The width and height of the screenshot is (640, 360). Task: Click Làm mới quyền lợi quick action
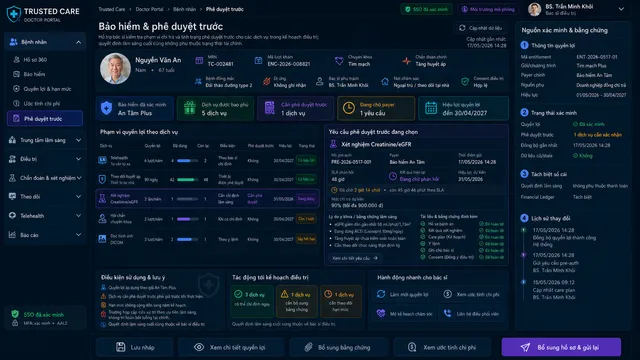(404, 294)
